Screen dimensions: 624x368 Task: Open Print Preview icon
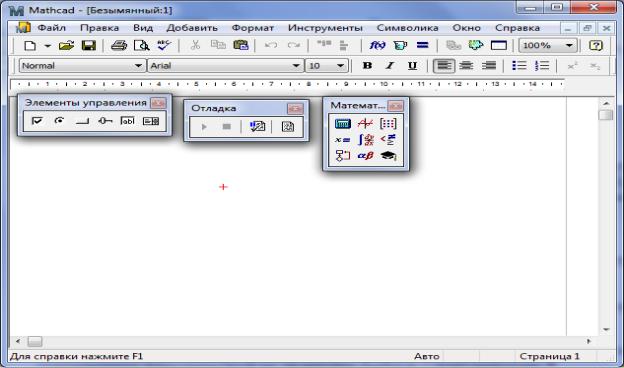coord(141,45)
